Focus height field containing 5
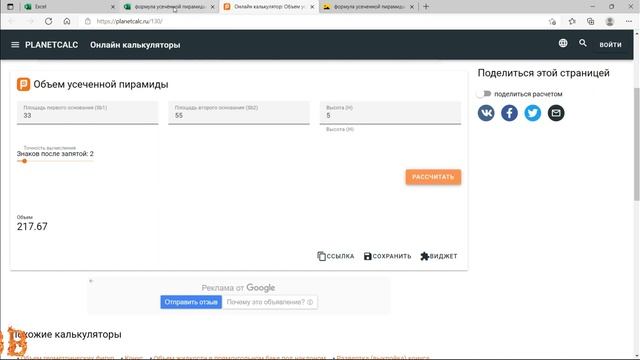 [x=390, y=113]
